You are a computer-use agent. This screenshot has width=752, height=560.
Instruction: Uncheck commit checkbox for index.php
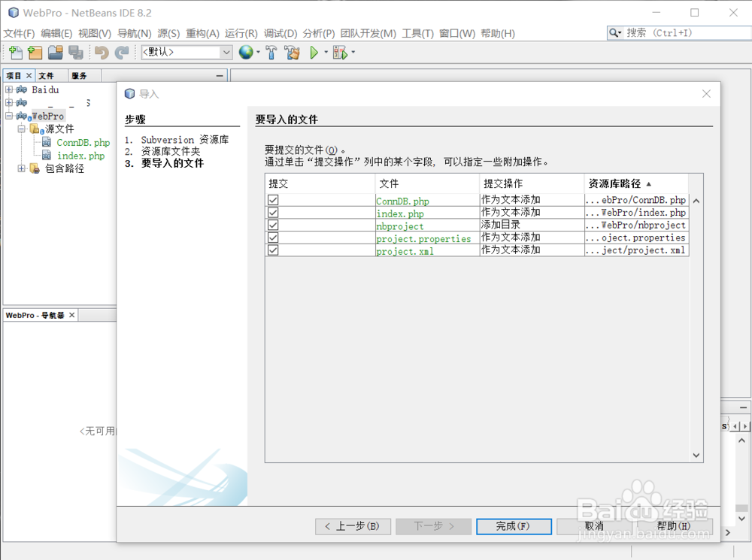(x=273, y=213)
